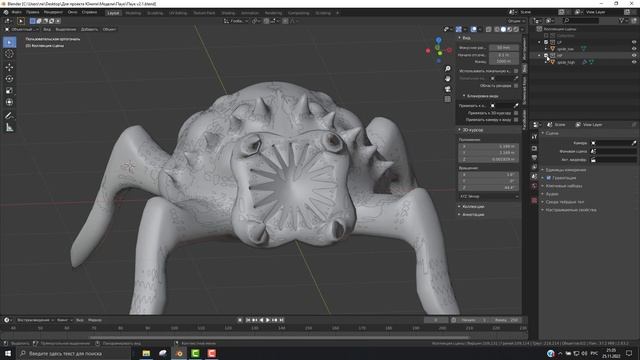Click the pan view hand icon
Viewport: 640px width, 360px height.
click(x=448, y=78)
